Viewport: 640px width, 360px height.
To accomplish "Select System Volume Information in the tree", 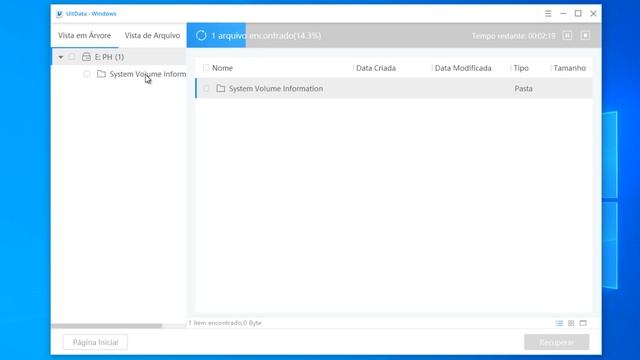I will pos(148,74).
